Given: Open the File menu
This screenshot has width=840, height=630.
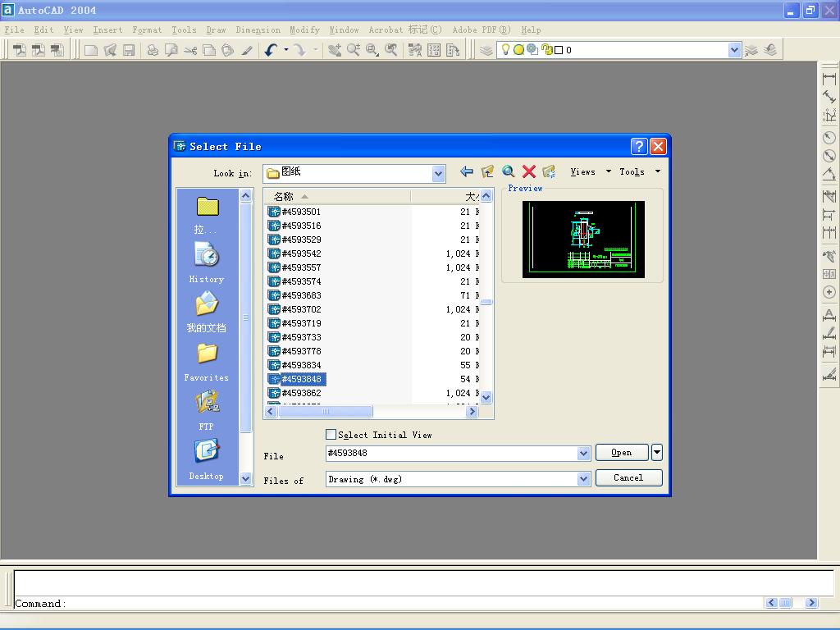Looking at the screenshot, I should tap(15, 30).
